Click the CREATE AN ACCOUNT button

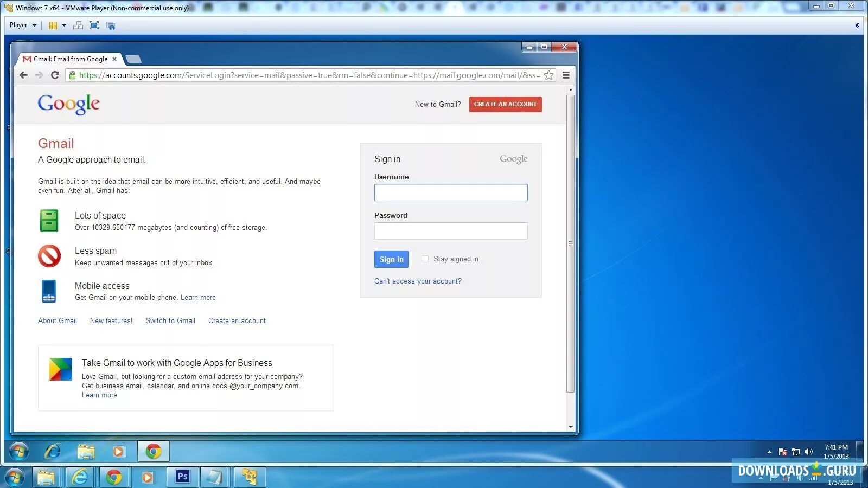point(505,104)
